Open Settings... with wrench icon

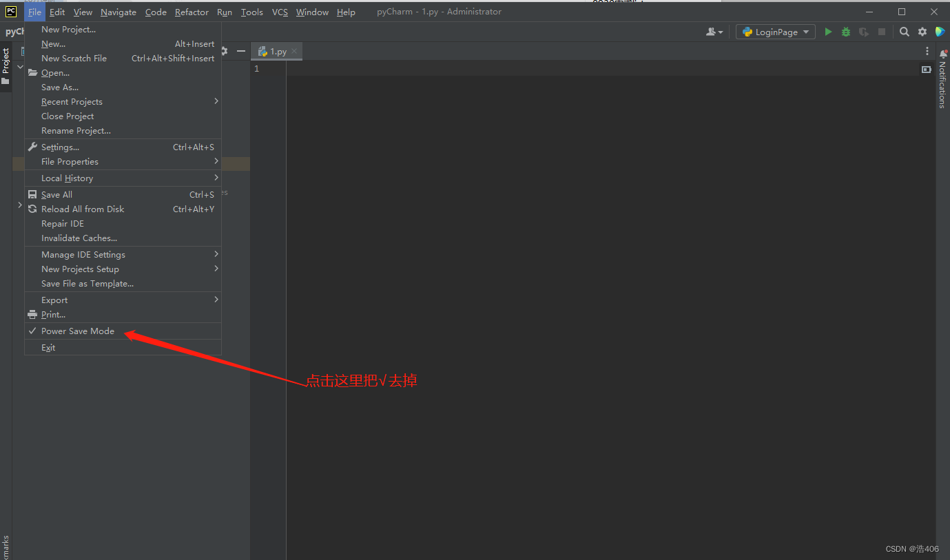click(x=123, y=147)
